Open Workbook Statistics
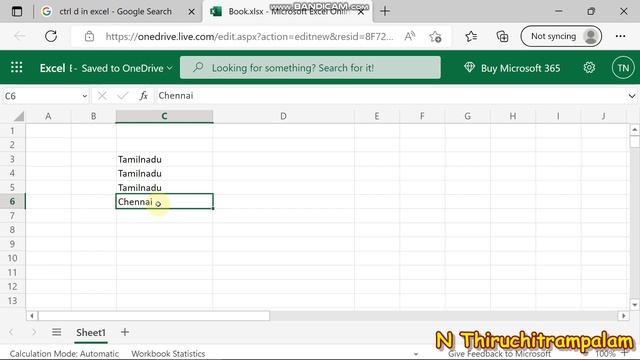This screenshot has width=640, height=360. coord(168,353)
